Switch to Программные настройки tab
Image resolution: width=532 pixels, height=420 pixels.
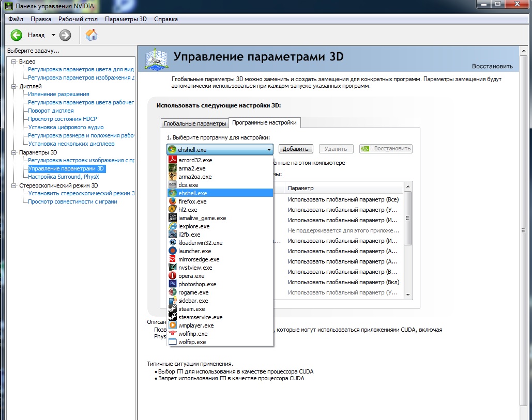click(264, 123)
